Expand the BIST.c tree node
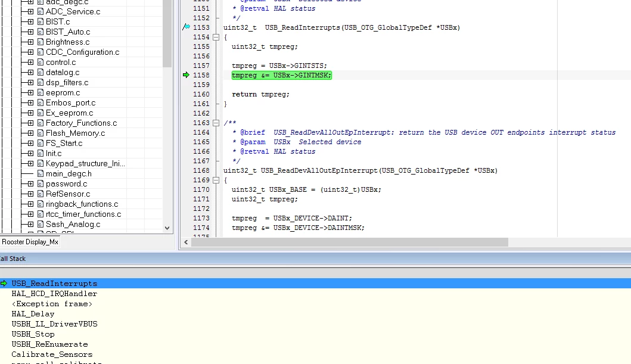This screenshot has width=631, height=364. (x=30, y=21)
